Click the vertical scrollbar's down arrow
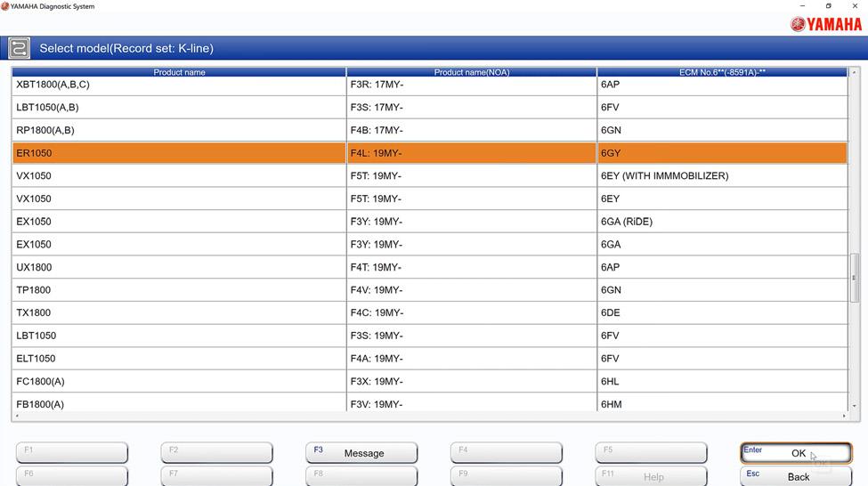The height and width of the screenshot is (486, 868). coord(854,406)
